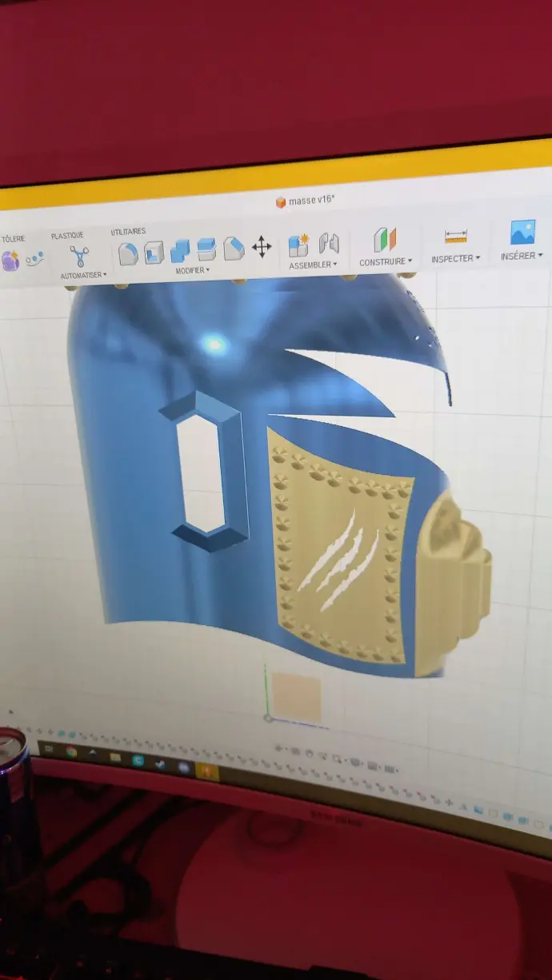Screen dimensions: 552x980
Task: Click the purple Tôlerie tool icon
Action: (10, 261)
